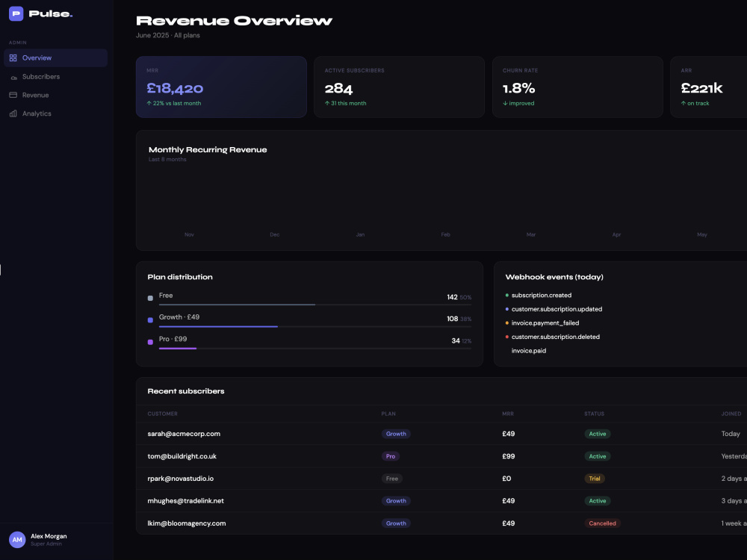
Task: Click the Free plan color square
Action: (x=151, y=298)
